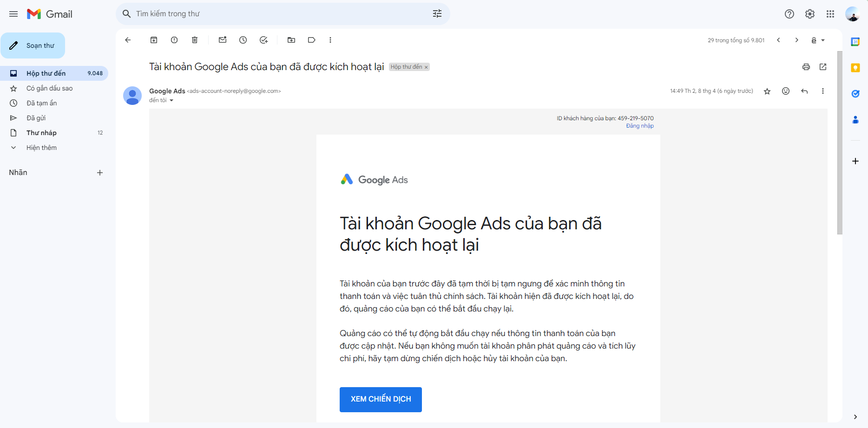Go to newer email arrow

[778, 40]
